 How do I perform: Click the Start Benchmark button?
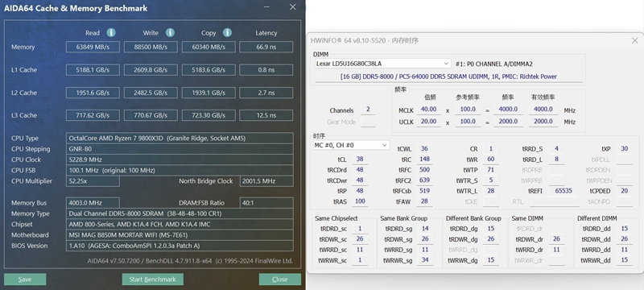(152, 280)
